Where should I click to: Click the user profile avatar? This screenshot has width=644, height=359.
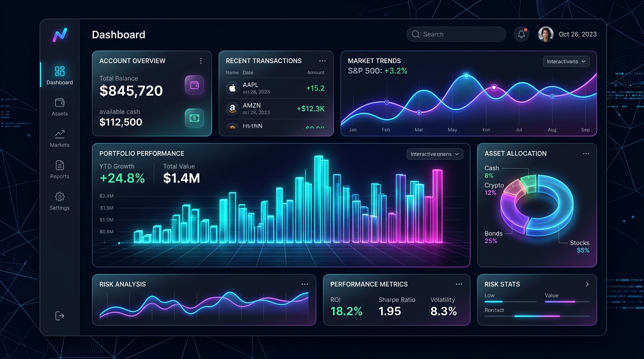point(546,34)
